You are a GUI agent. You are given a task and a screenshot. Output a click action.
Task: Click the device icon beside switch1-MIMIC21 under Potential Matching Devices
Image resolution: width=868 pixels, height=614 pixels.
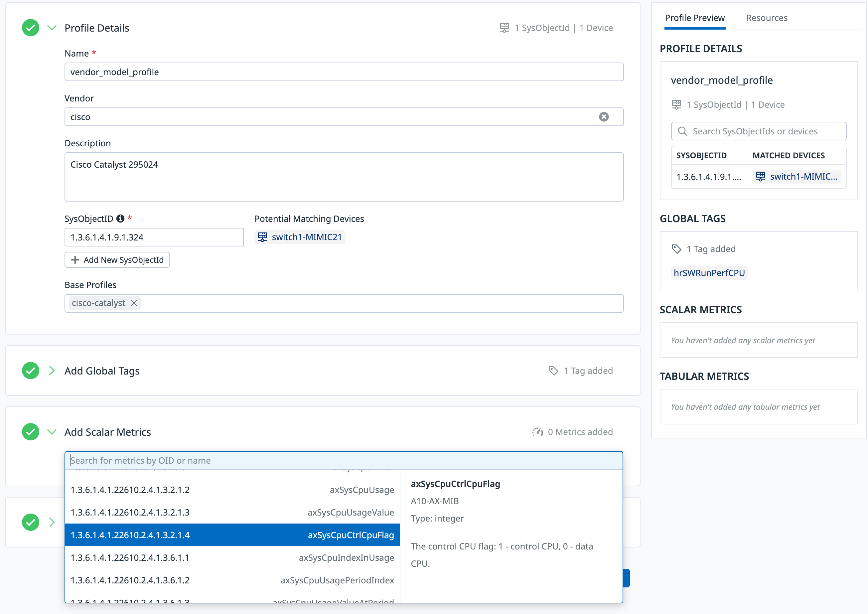pos(262,237)
